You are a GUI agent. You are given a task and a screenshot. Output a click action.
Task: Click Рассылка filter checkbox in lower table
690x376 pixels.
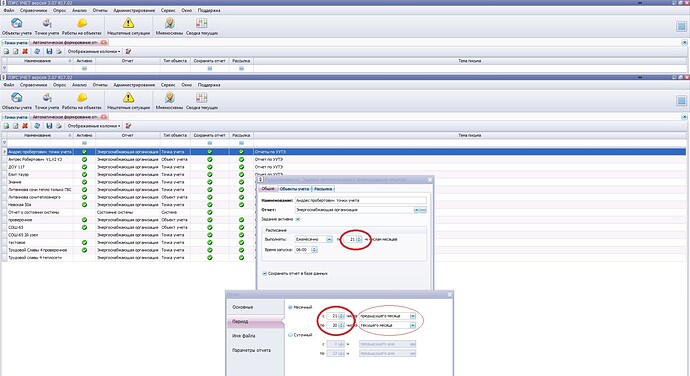241,143
